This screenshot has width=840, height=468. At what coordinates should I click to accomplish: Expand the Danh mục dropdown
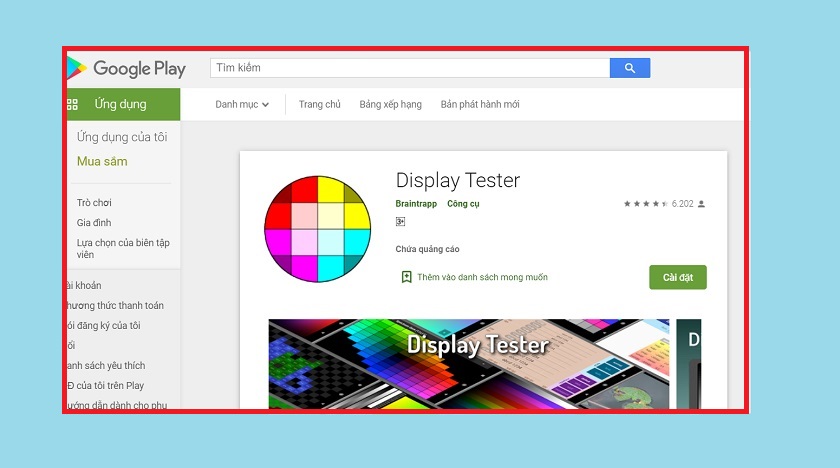coord(242,104)
